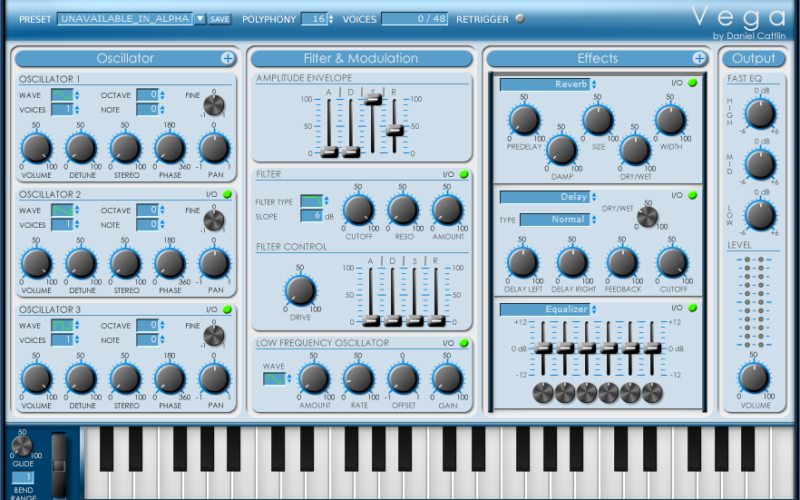Click the LFO Rate knob
Viewport: 800px width, 500px height.
[x=358, y=379]
